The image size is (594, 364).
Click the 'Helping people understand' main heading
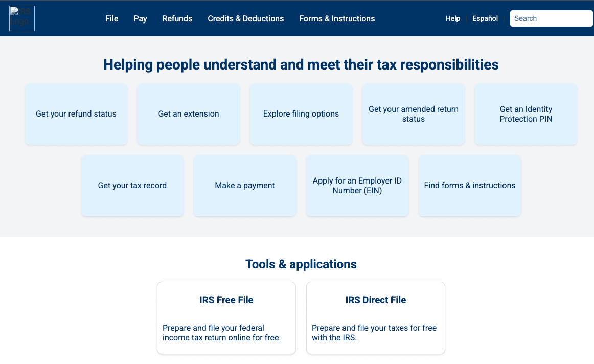pos(301,65)
